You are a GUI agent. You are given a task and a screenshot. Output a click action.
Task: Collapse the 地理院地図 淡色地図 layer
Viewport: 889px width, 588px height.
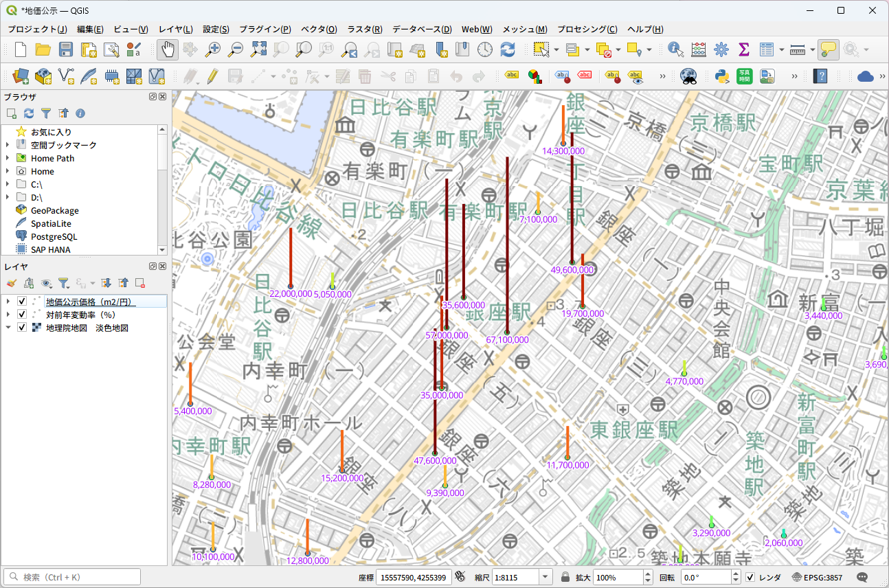tap(8, 328)
